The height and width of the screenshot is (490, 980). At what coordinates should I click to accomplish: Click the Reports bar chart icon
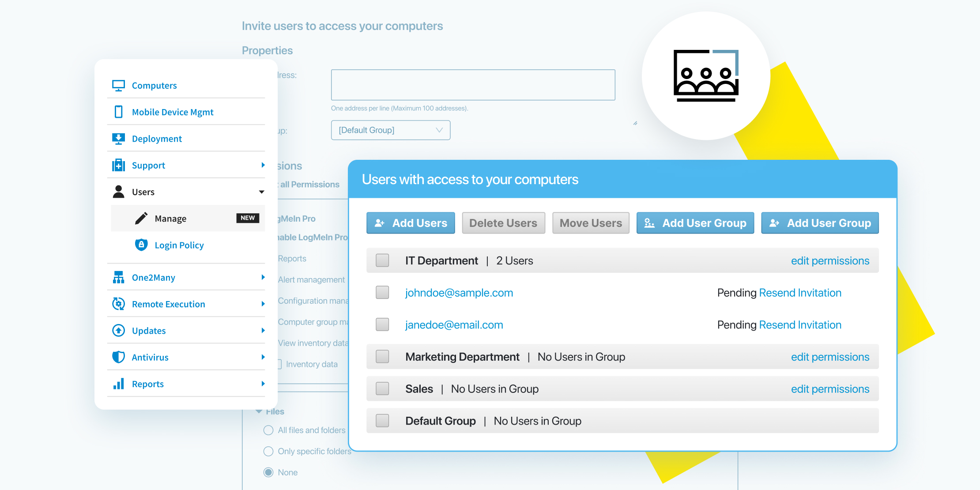point(118,384)
